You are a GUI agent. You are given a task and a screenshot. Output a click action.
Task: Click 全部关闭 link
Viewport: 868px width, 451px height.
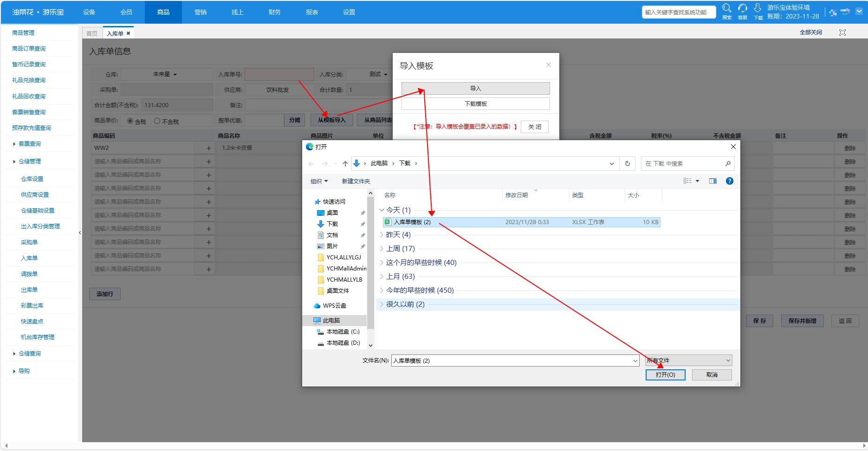pyautogui.click(x=810, y=32)
